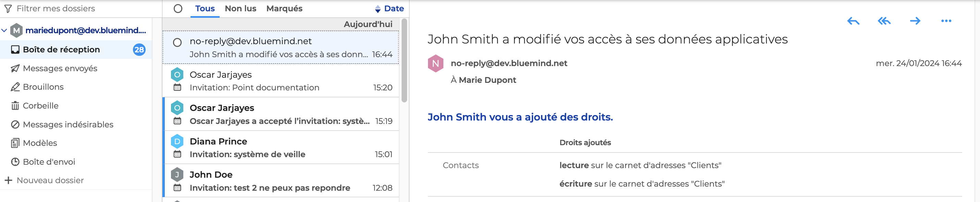
Task: Click the Messages envoyés paper plane icon
Action: 15,68
